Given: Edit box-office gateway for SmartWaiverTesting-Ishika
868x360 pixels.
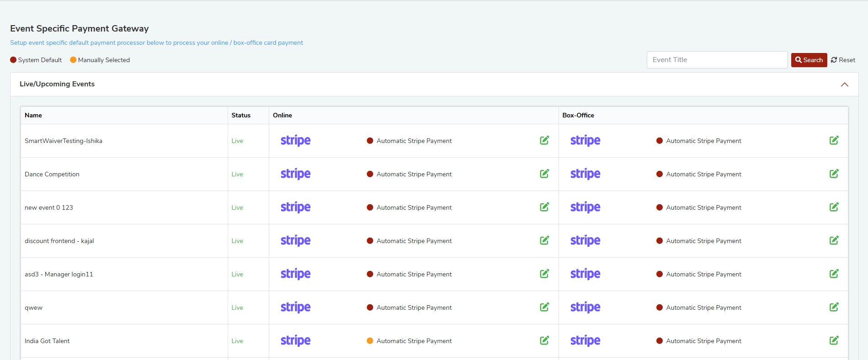Looking at the screenshot, I should click(x=834, y=140).
